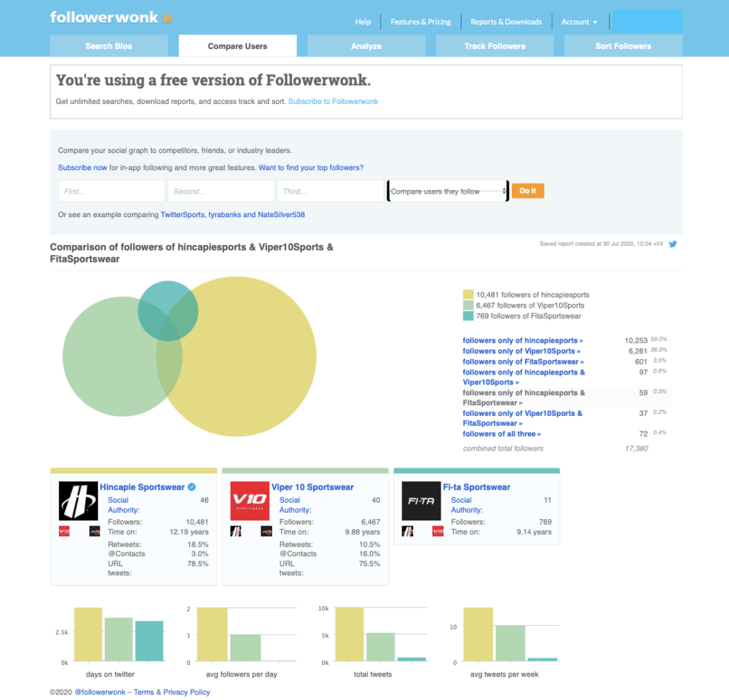Image resolution: width=729 pixels, height=700 pixels.
Task: Switch to the Search Bios tab
Action: tap(109, 46)
